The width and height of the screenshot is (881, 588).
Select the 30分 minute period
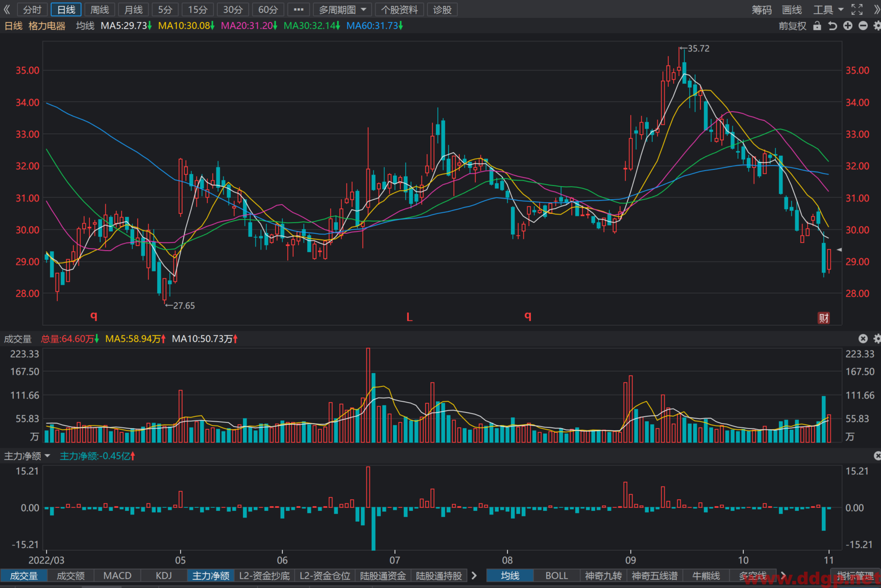233,9
